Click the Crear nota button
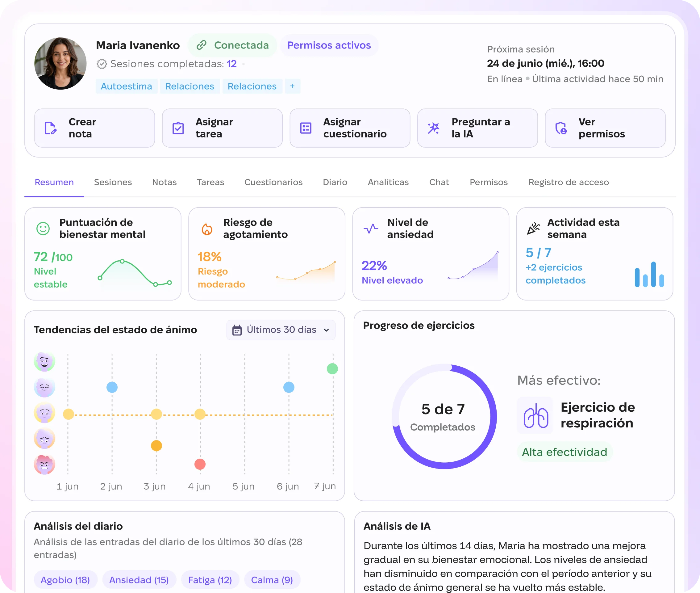The width and height of the screenshot is (700, 593). click(x=95, y=128)
